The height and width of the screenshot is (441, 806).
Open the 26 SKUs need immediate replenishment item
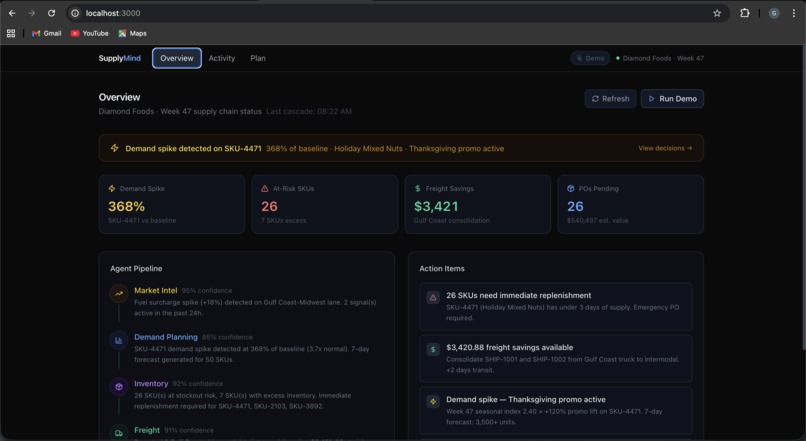556,306
